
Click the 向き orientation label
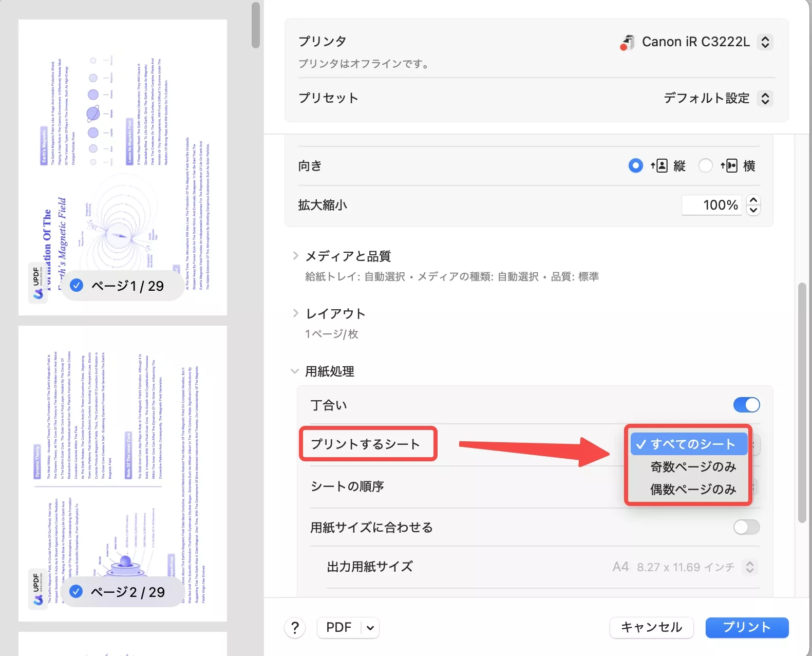pyautogui.click(x=310, y=165)
